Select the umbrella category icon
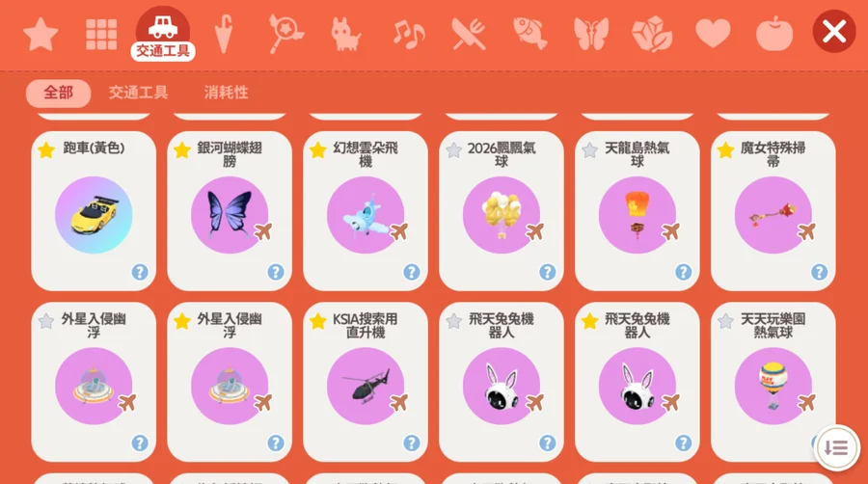 [x=224, y=34]
